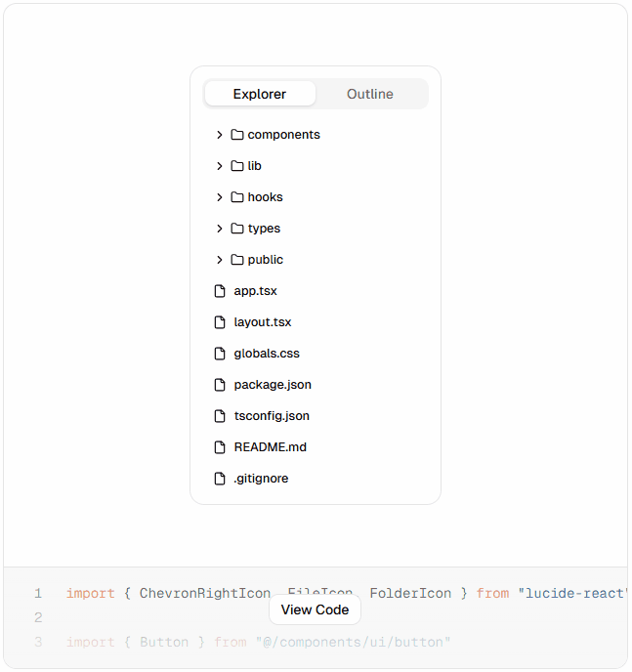Expand the components folder chevron
The image size is (632, 672).
click(x=220, y=135)
